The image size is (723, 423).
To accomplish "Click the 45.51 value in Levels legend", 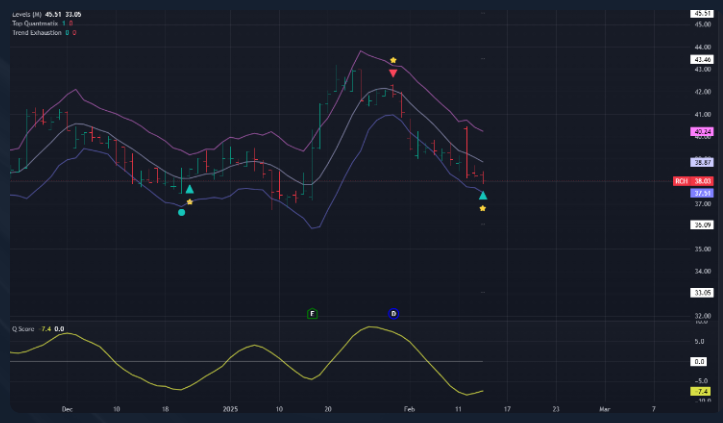I will 53,14.
